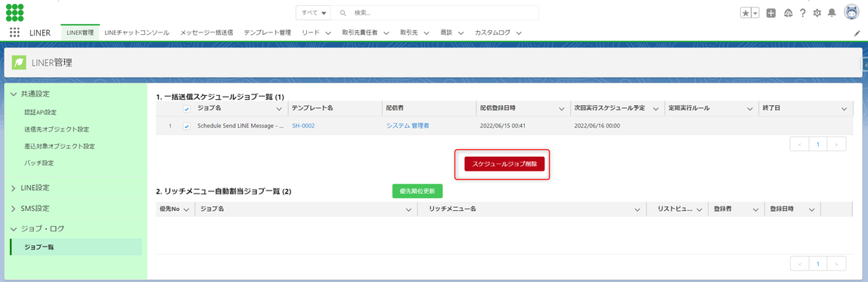
Task: Open ジョブ名 column menu in schedule table
Action: click(x=278, y=109)
